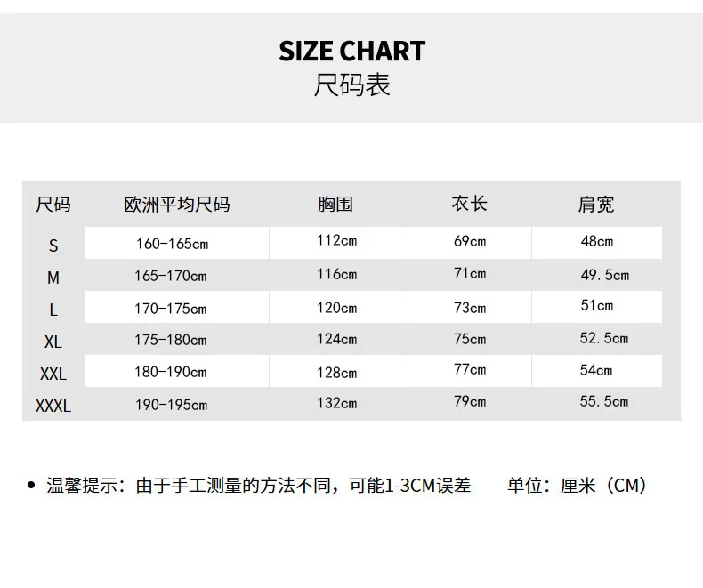Select the 欧洲平均尺码 column header
Image resolution: width=703 pixels, height=588 pixels.
[177, 205]
